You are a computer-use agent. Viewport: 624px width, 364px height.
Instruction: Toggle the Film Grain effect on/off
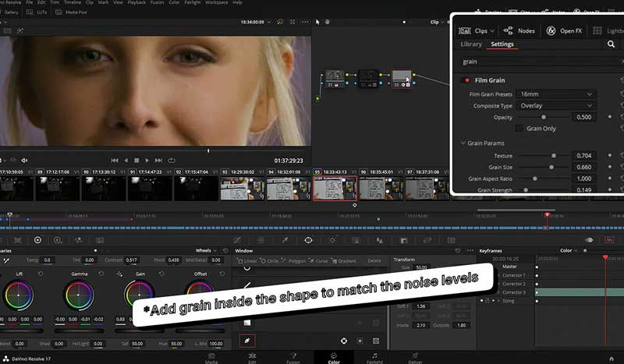[466, 80]
